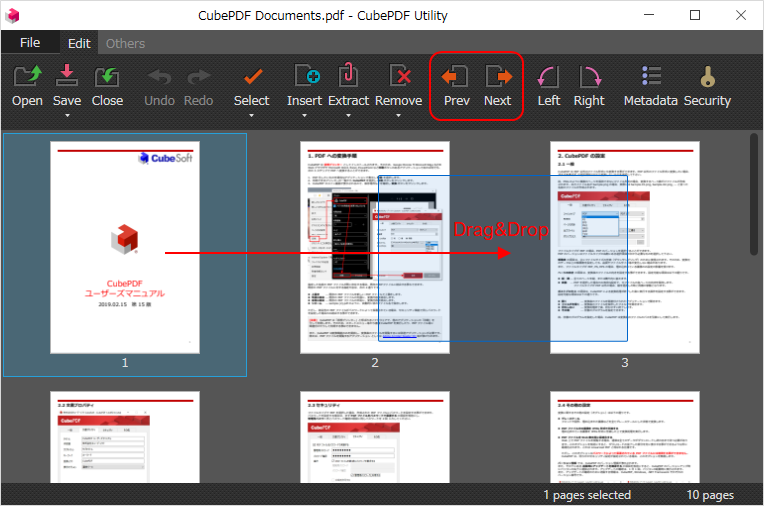Rotate page Right

click(589, 86)
